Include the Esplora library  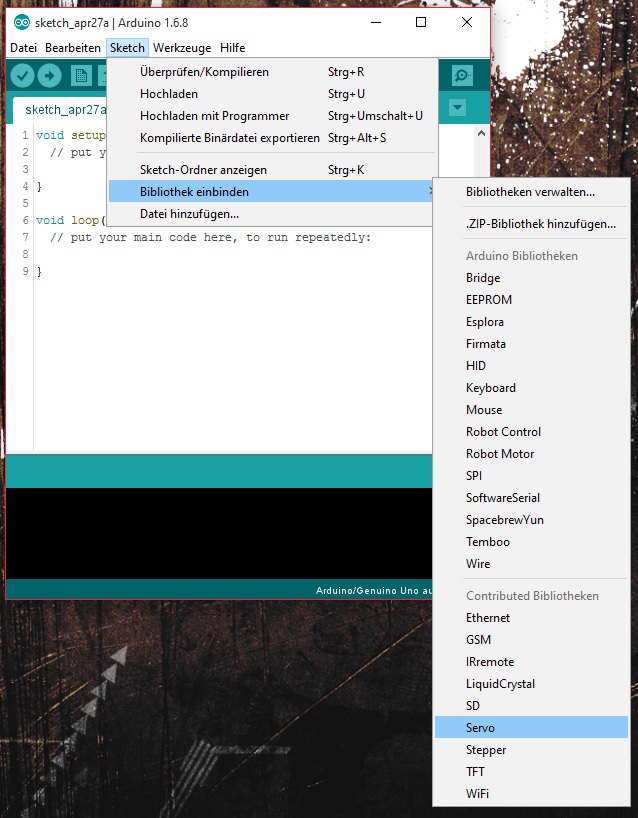531,322
